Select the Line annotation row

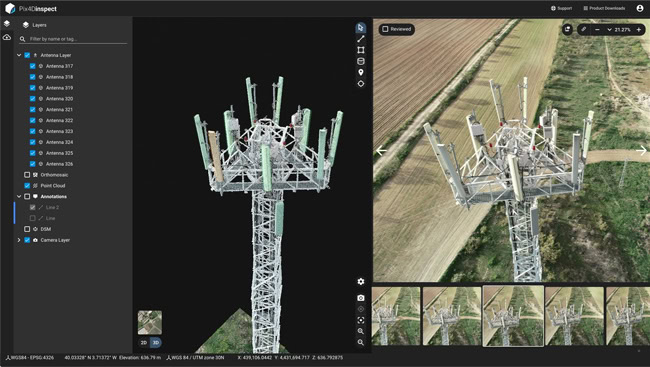50,218
